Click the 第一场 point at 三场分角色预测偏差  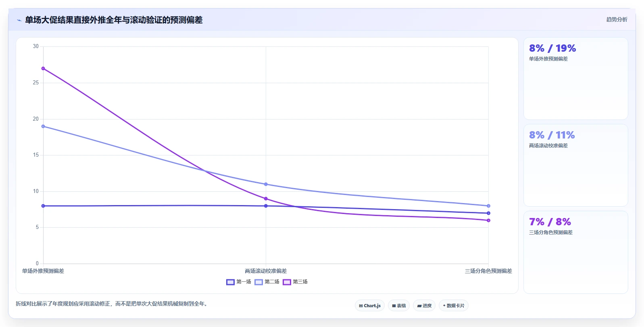pyautogui.click(x=488, y=213)
